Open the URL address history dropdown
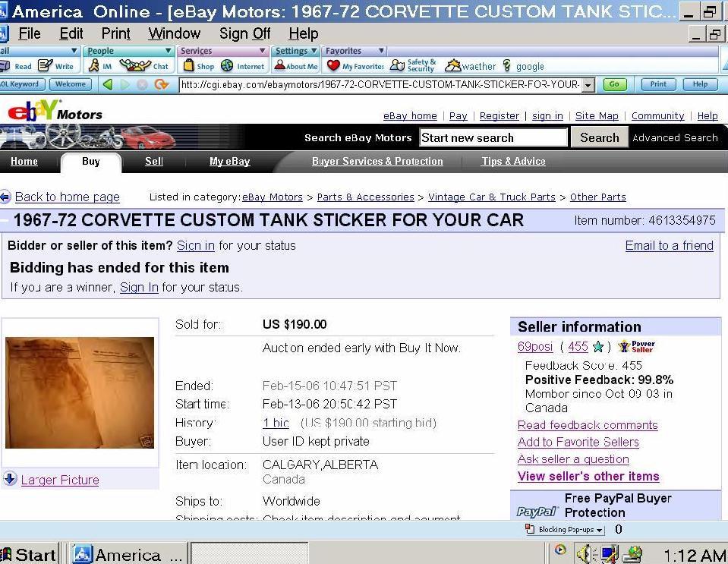 588,85
